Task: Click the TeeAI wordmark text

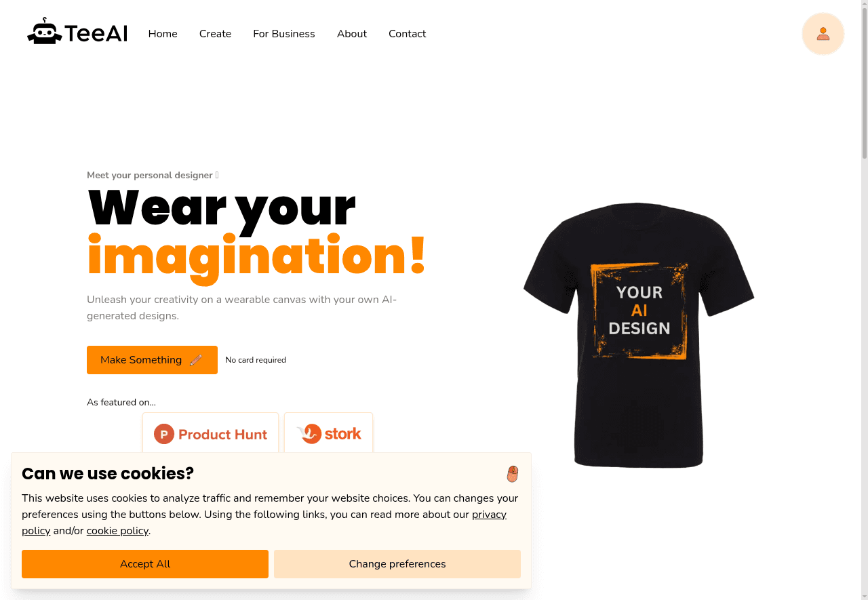Action: (x=96, y=33)
